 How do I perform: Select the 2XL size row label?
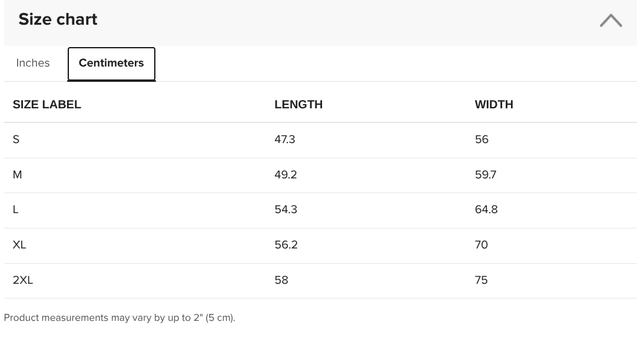(x=22, y=280)
